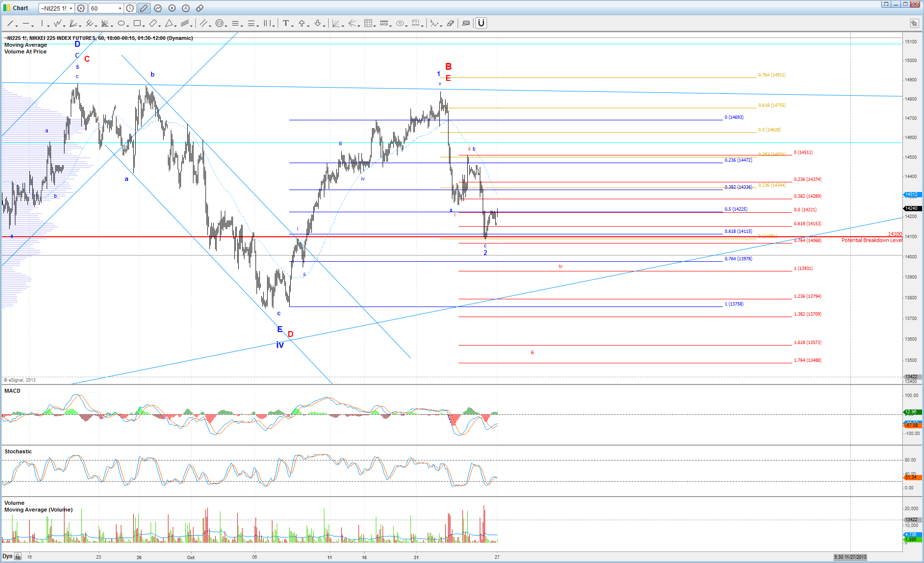Select the left-pointing fan arrows tool
The width and height of the screenshot is (924, 563).
352,23
